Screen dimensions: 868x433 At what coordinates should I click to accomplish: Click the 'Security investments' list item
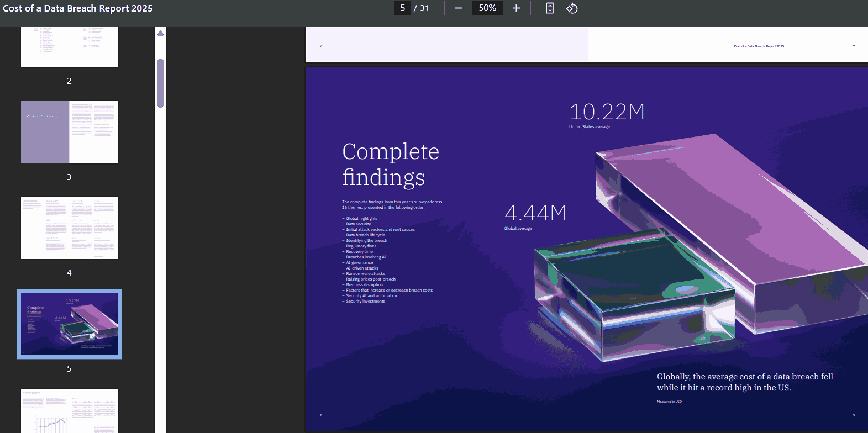[x=366, y=302]
